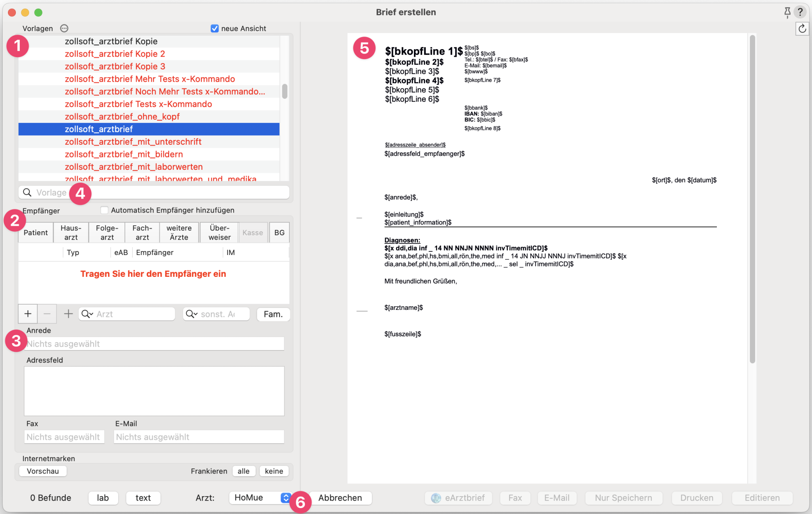The height and width of the screenshot is (514, 812).
Task: Click the E-Mail address field
Action: pyautogui.click(x=199, y=437)
